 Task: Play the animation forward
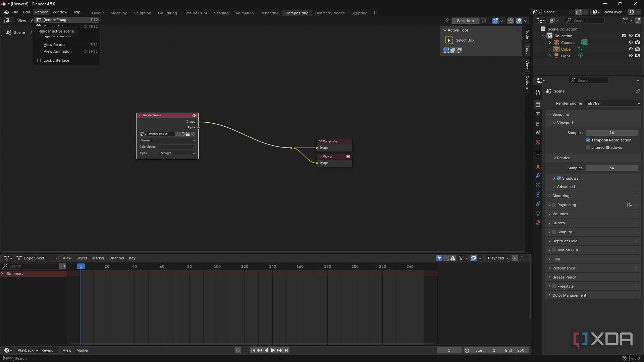coord(273,350)
